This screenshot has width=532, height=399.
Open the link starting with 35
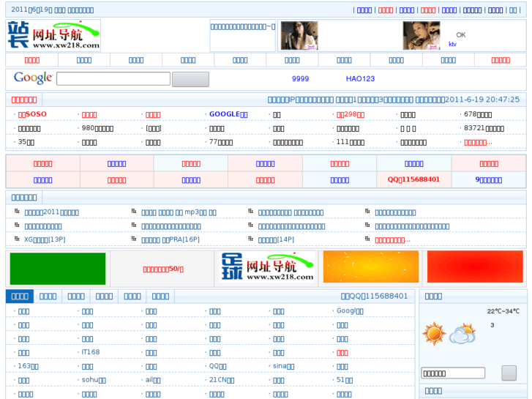click(x=26, y=142)
